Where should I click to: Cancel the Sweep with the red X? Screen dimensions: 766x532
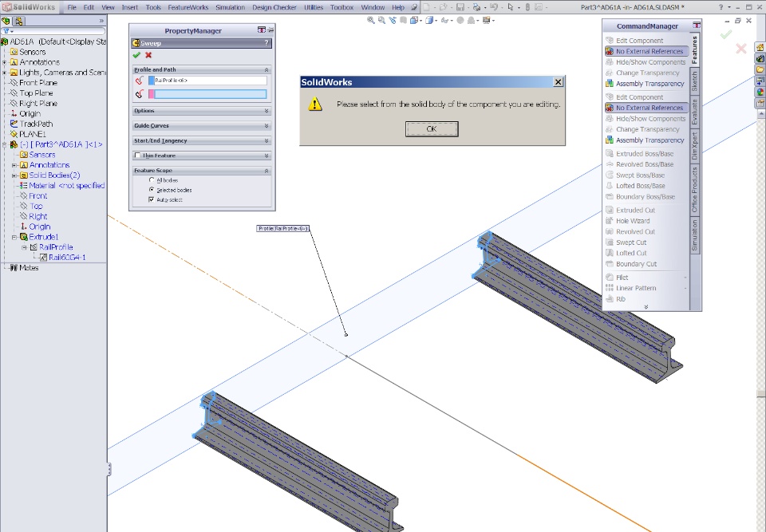[148, 55]
